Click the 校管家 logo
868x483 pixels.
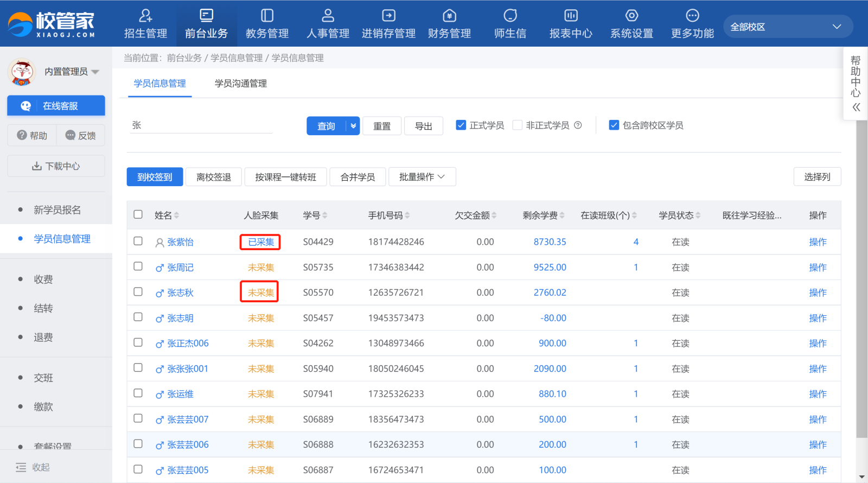(52, 24)
